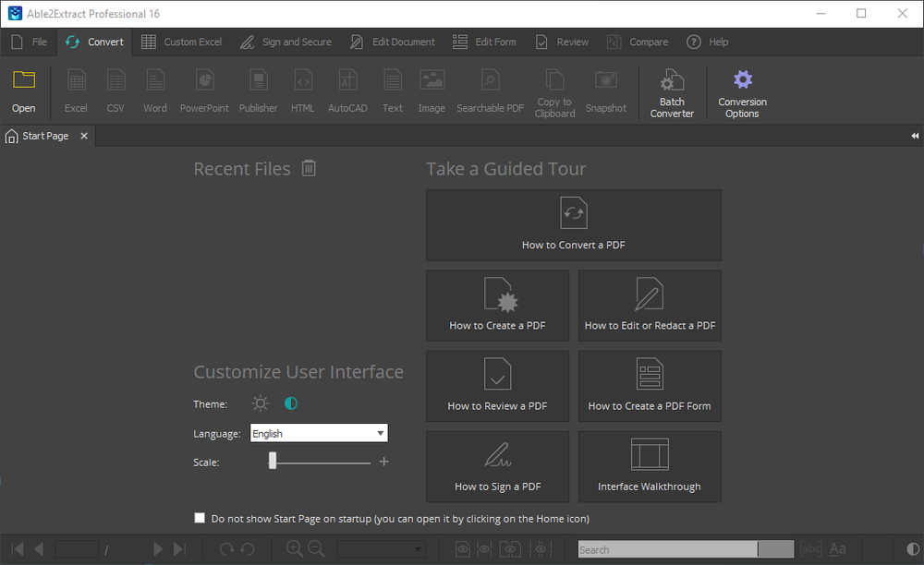Toggle two-page view icon

pos(510,549)
